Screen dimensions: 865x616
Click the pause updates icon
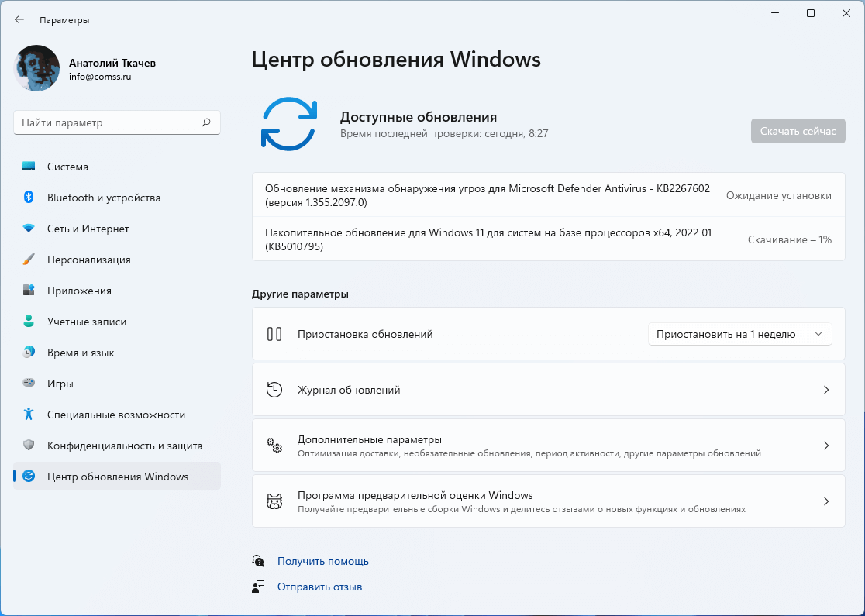pyautogui.click(x=275, y=334)
